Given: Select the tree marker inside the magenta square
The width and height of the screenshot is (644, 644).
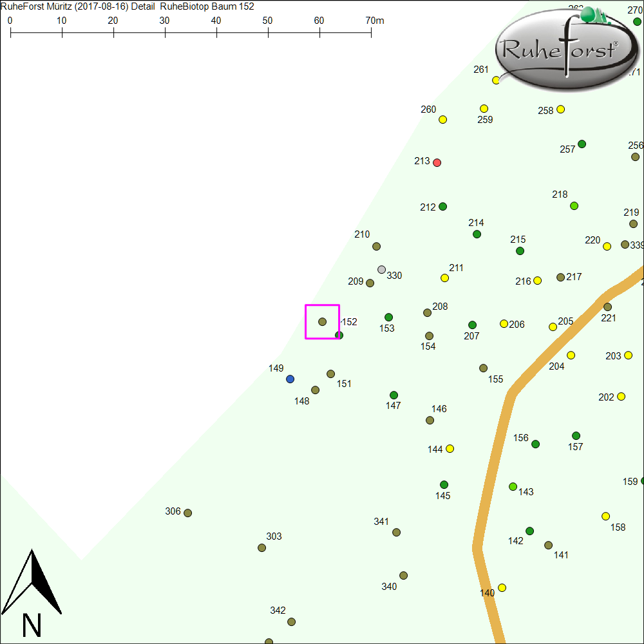Looking at the screenshot, I should click(x=323, y=321).
